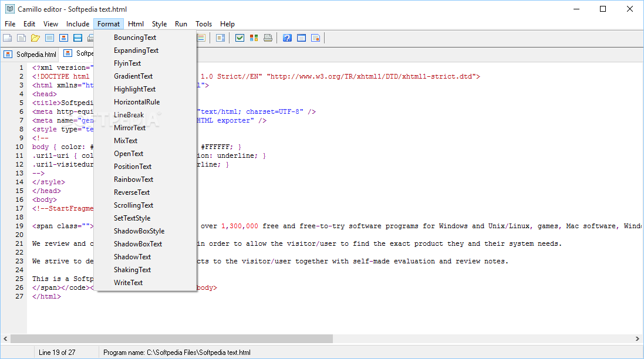This screenshot has width=644, height=359.
Task: Choose WriteText from the Format menu
Action: tap(146, 283)
